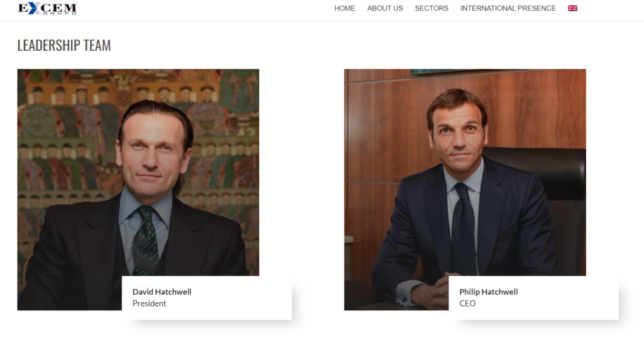Click the Philip Hatchwell name text
The image size is (644, 338).
tap(489, 292)
